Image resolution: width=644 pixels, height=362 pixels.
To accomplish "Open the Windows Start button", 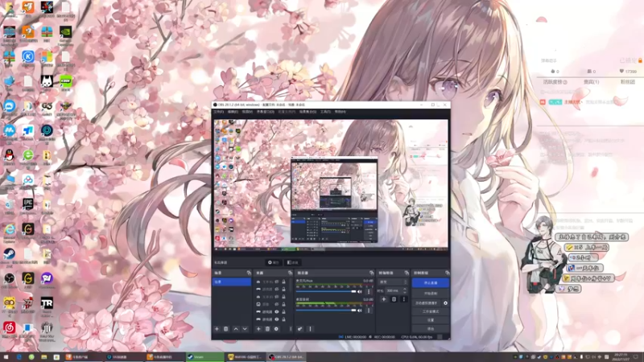I will [x=6, y=356].
